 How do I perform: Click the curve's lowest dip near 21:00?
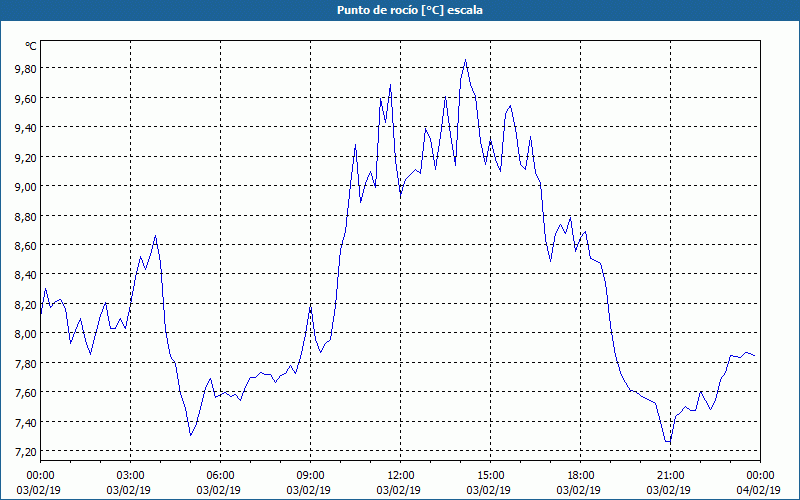pos(668,441)
